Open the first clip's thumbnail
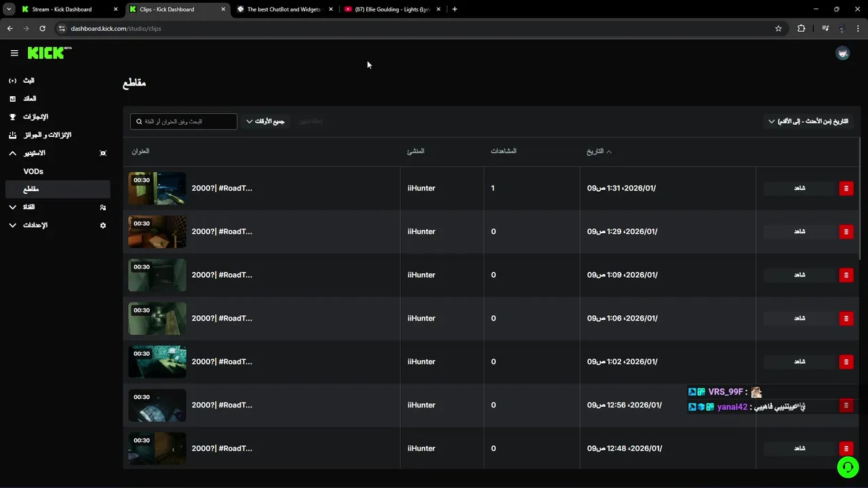The width and height of the screenshot is (868, 488). point(157,188)
